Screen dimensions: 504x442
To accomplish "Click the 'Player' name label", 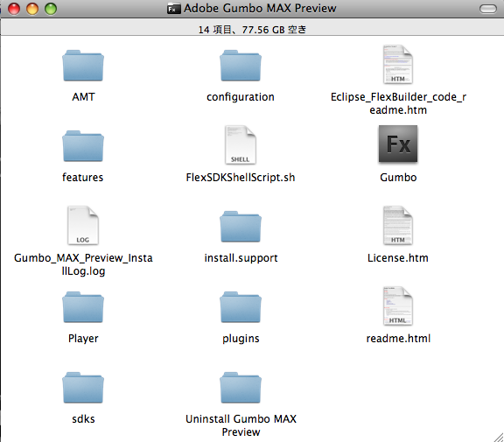I will point(83,339).
